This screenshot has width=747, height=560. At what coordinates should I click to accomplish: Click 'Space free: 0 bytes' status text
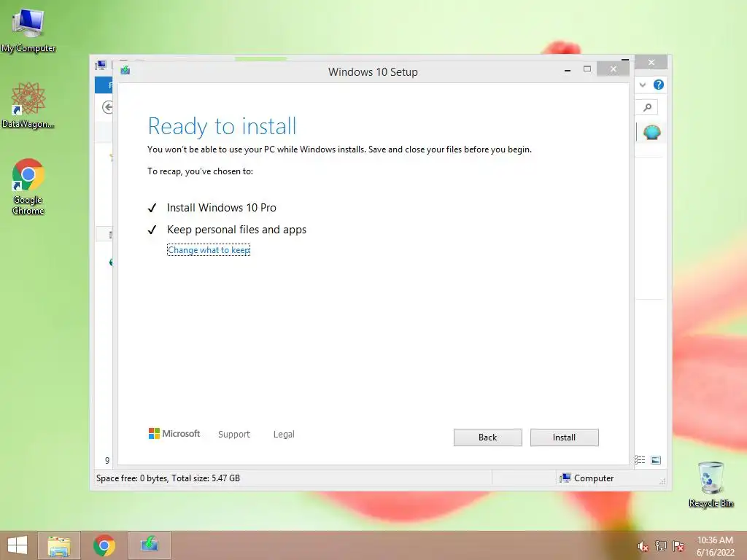[131, 478]
